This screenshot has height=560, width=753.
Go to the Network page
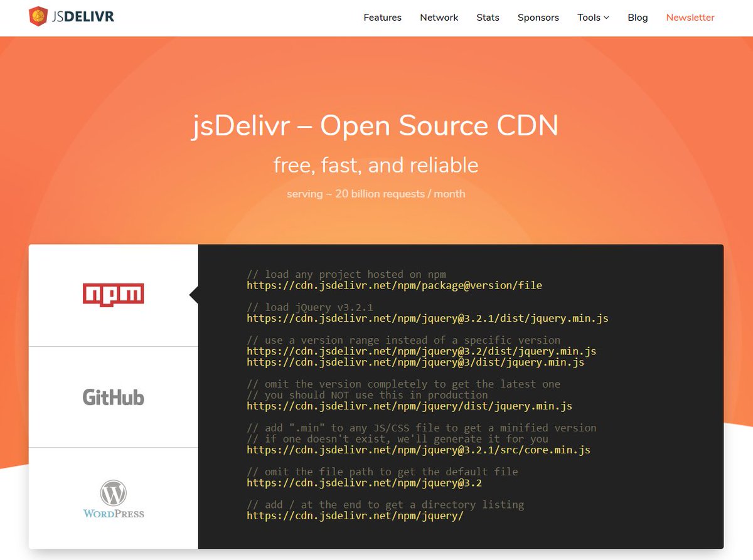coord(439,18)
